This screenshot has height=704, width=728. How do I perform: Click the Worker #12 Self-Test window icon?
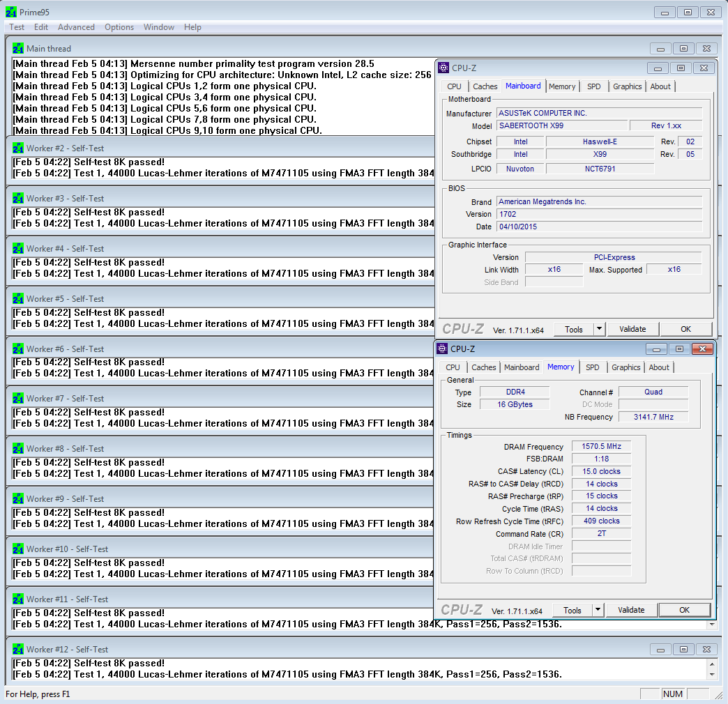click(18, 649)
